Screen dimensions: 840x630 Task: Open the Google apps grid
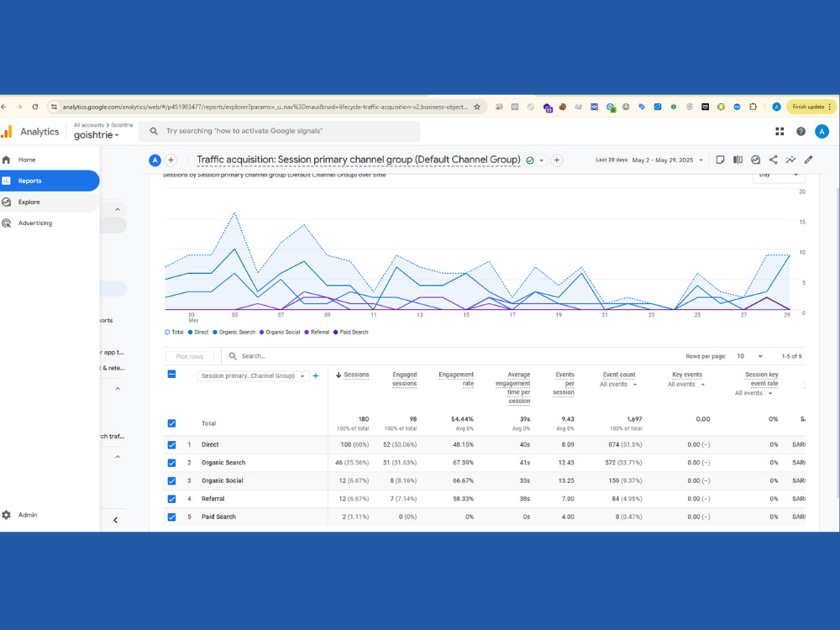(x=780, y=131)
